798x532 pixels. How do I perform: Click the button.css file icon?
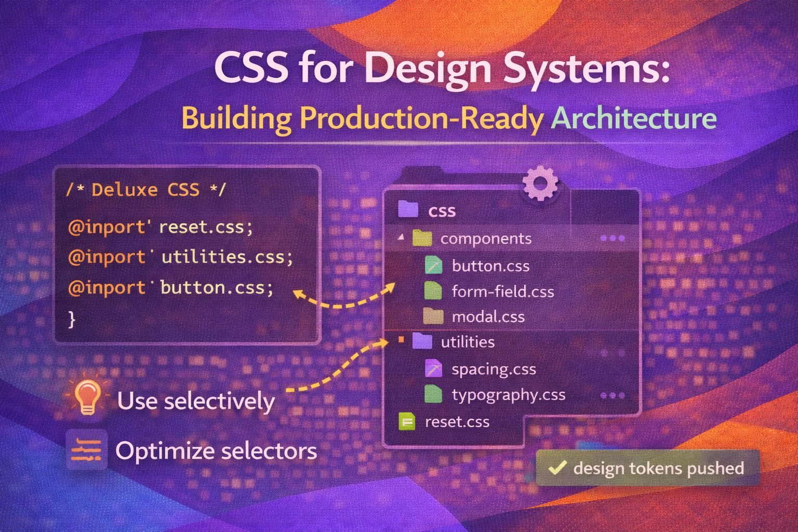(433, 265)
